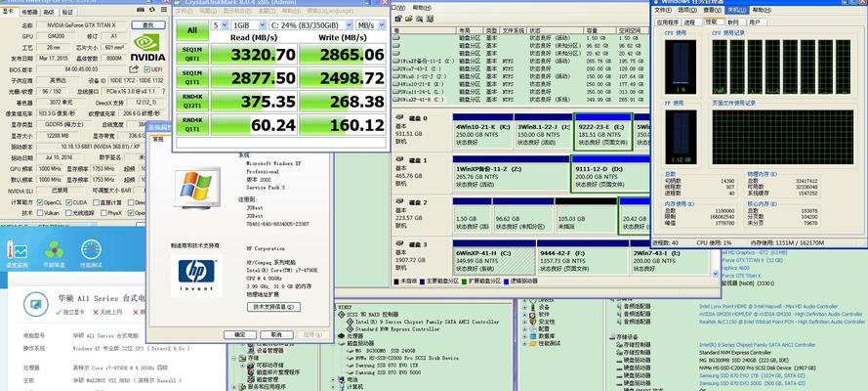Start the RND4K Q32T1 benchmark
Image resolution: width=868 pixels, height=391 pixels.
191,101
